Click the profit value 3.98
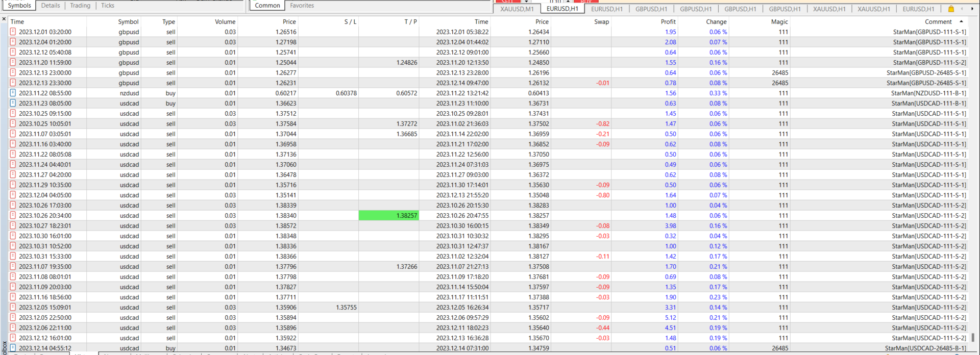The height and width of the screenshot is (355, 980). [670, 225]
